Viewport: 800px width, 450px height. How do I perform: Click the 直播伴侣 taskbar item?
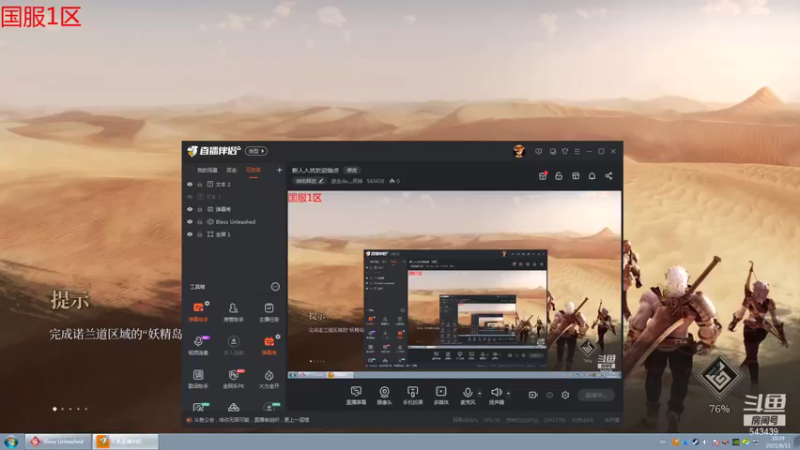tap(126, 442)
